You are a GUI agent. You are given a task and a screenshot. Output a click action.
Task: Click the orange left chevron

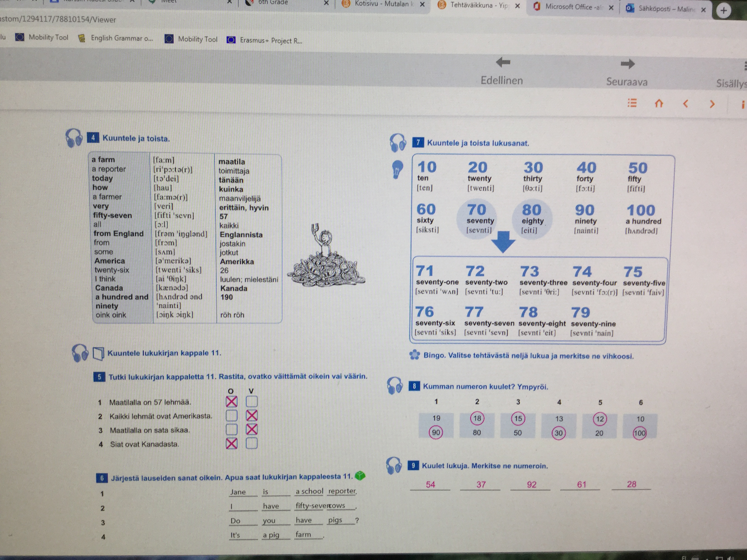click(685, 104)
